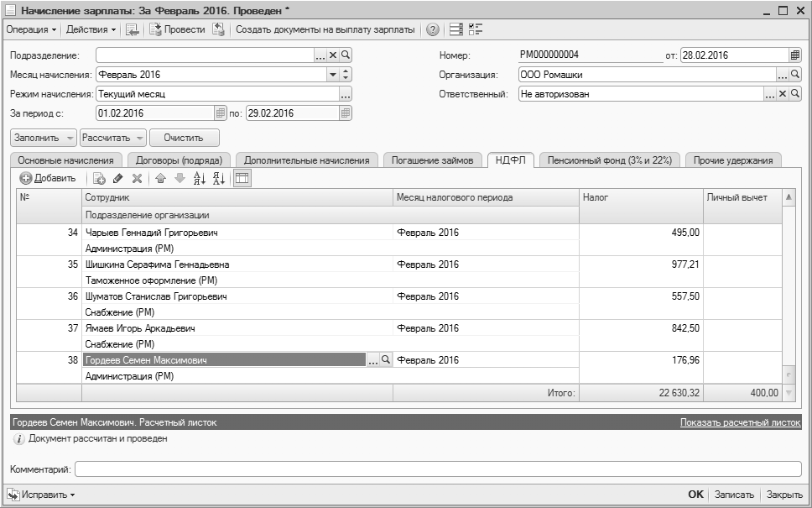
Task: Click the magnifier icon next to Организация
Action: click(795, 75)
